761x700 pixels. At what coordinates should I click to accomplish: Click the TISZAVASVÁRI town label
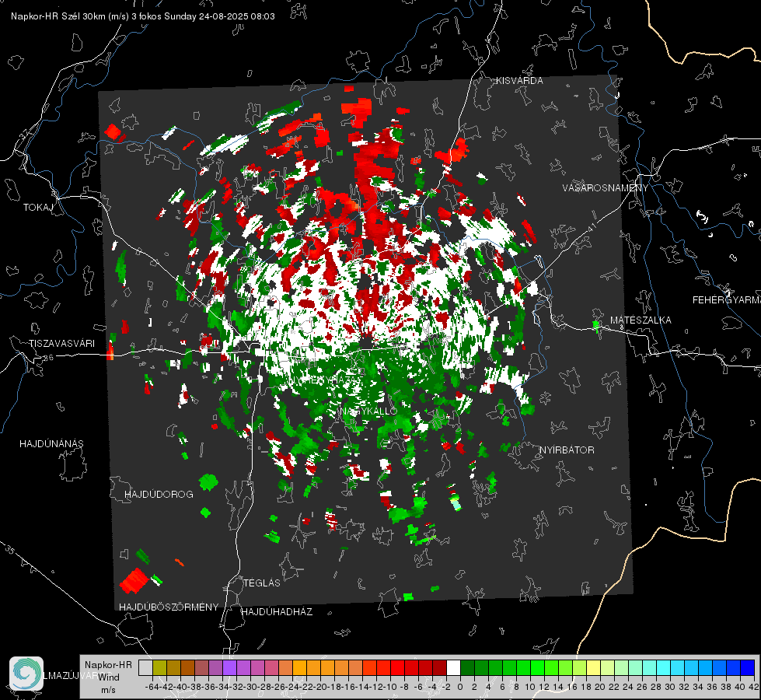(61, 344)
